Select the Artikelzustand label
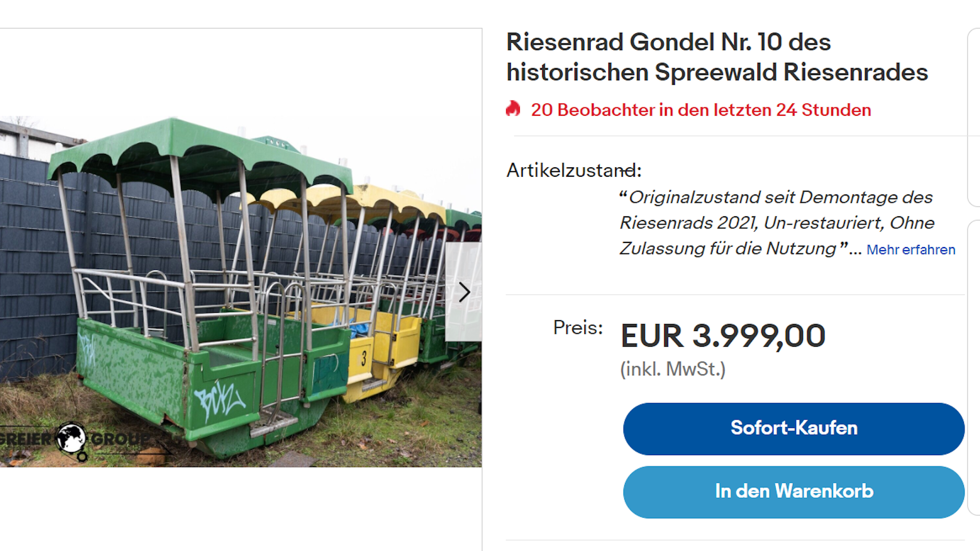Image resolution: width=980 pixels, height=551 pixels. [574, 170]
